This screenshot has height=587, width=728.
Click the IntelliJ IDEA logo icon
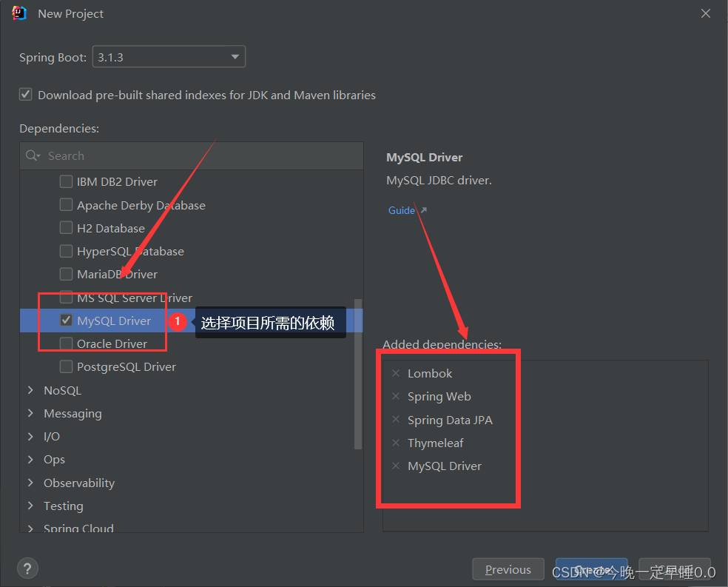click(x=19, y=13)
